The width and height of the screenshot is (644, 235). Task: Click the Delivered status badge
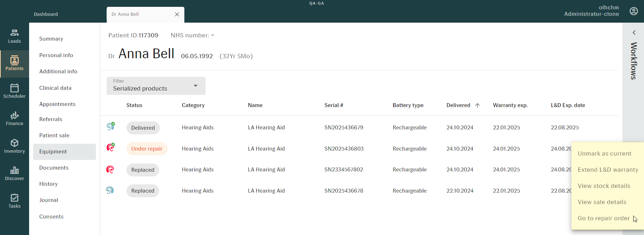[x=143, y=128]
